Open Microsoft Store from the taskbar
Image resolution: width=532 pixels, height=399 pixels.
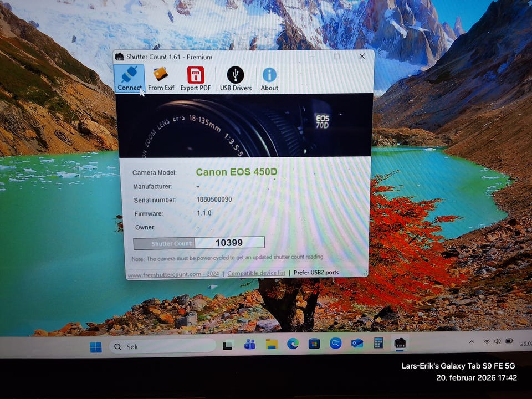(314, 344)
